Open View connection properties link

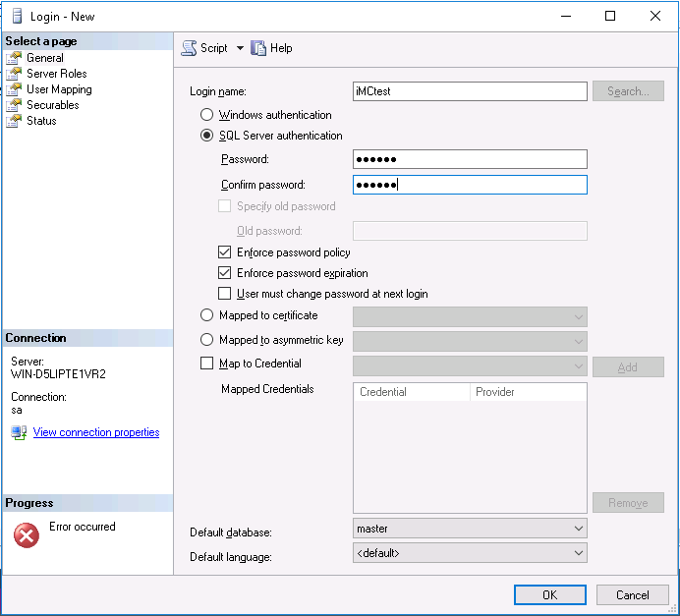pos(96,432)
